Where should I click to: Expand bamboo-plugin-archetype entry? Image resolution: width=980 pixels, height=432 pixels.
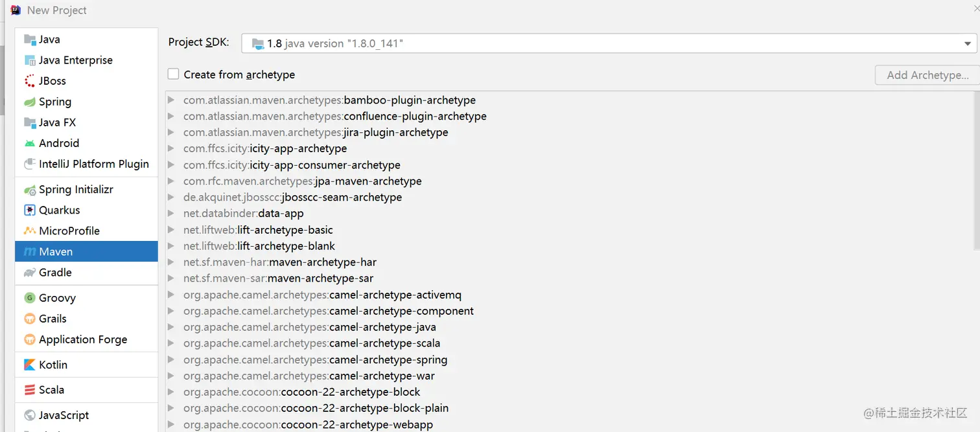[x=171, y=100]
